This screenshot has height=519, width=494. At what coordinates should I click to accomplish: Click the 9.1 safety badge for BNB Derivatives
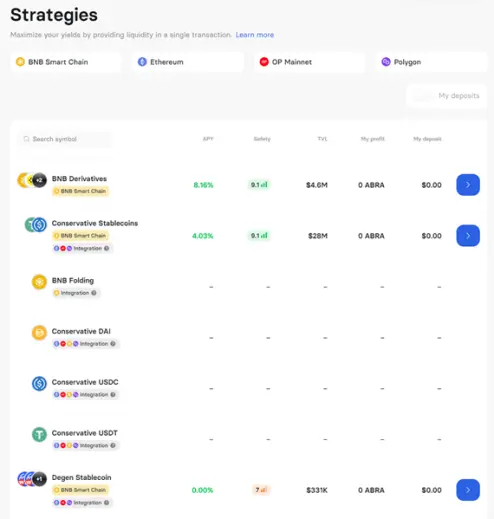259,185
